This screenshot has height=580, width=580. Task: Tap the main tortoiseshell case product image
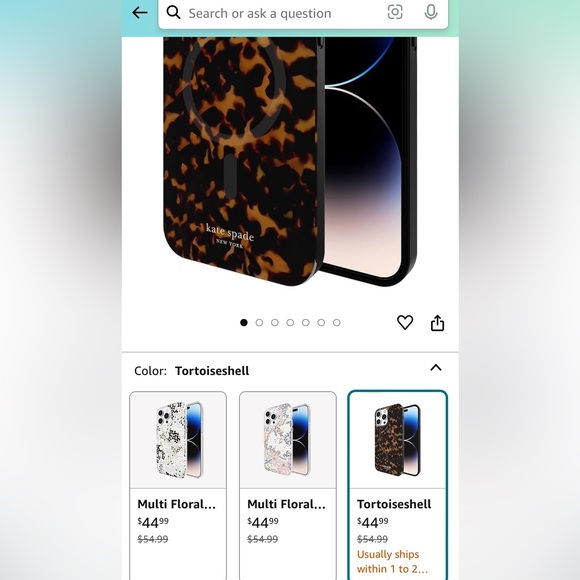290,161
